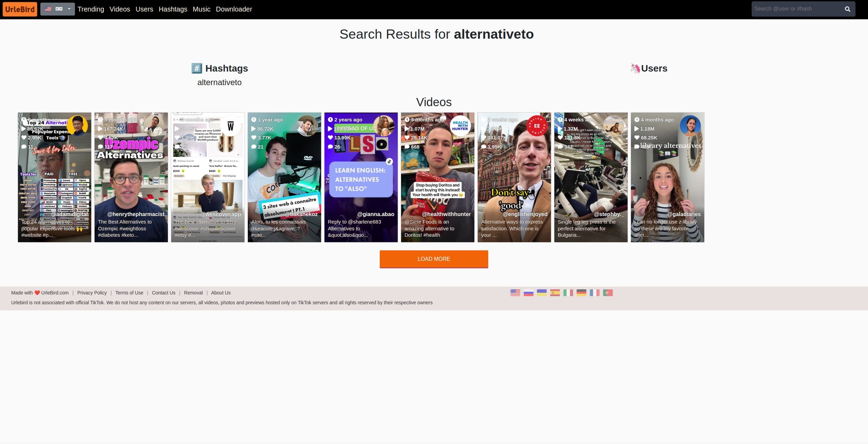Click the @henrythepharmacist username label

(x=136, y=214)
